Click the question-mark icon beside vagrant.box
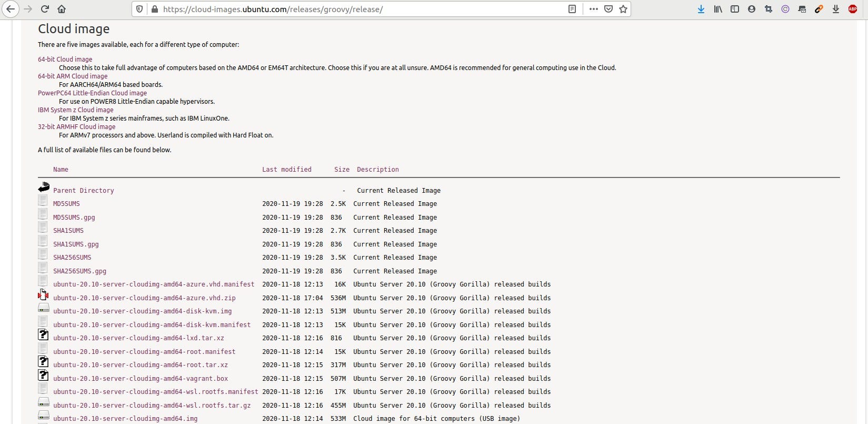Screen dimensions: 868x424 click(x=43, y=375)
